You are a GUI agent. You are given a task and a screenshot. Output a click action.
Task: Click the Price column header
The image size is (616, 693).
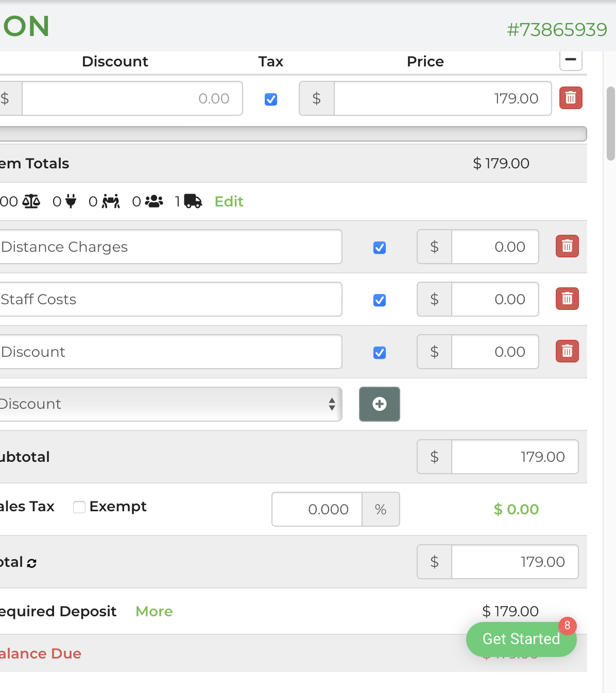(x=425, y=61)
